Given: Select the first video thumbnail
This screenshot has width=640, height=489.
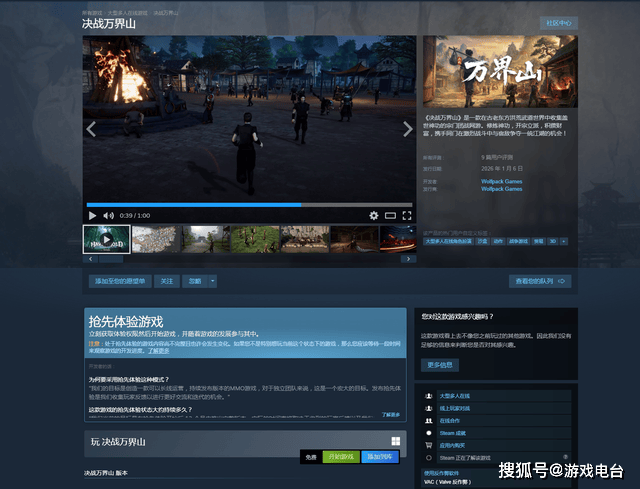Looking at the screenshot, I should tap(106, 238).
